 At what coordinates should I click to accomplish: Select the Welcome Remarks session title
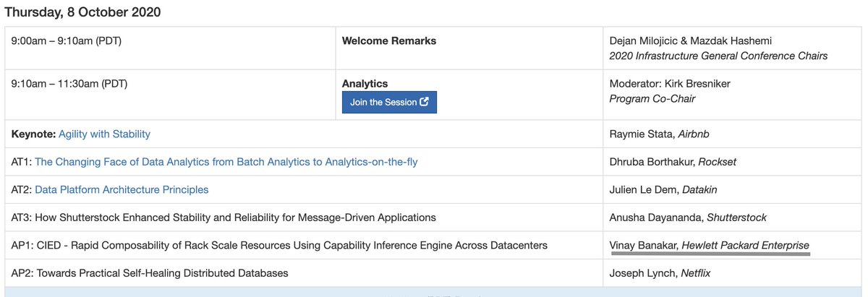click(x=389, y=41)
